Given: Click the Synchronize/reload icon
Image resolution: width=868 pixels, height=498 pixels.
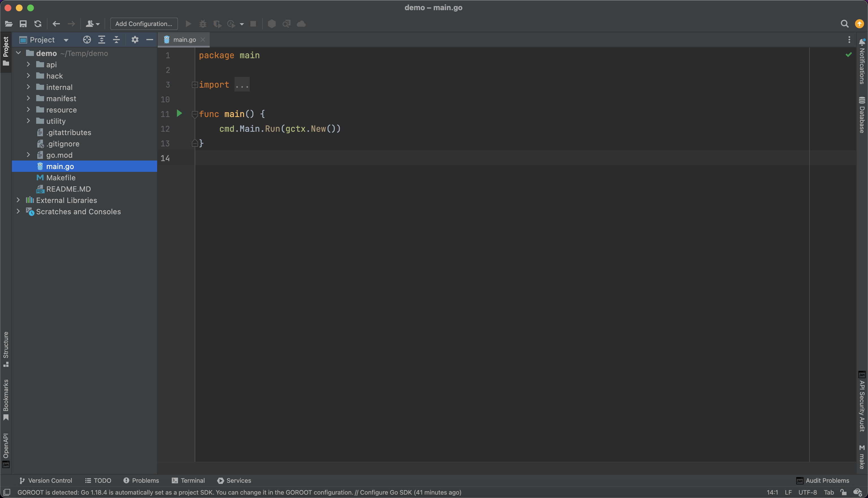Looking at the screenshot, I should coord(38,24).
